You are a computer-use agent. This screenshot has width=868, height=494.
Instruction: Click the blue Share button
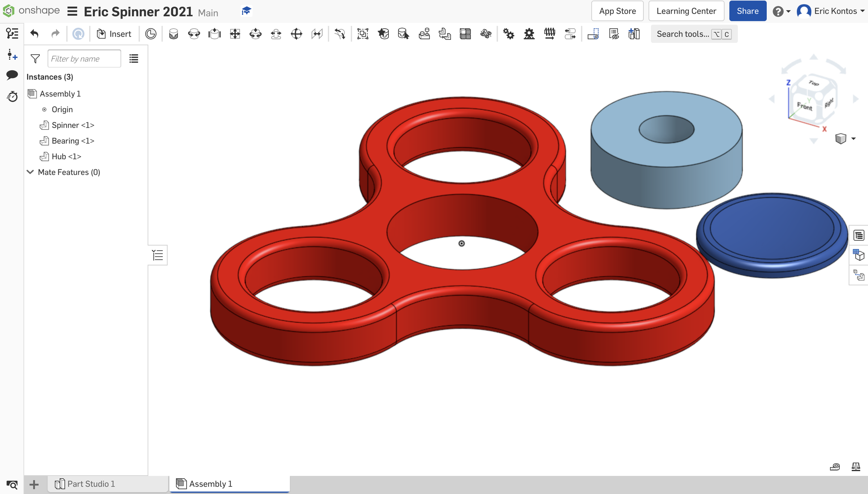point(748,11)
